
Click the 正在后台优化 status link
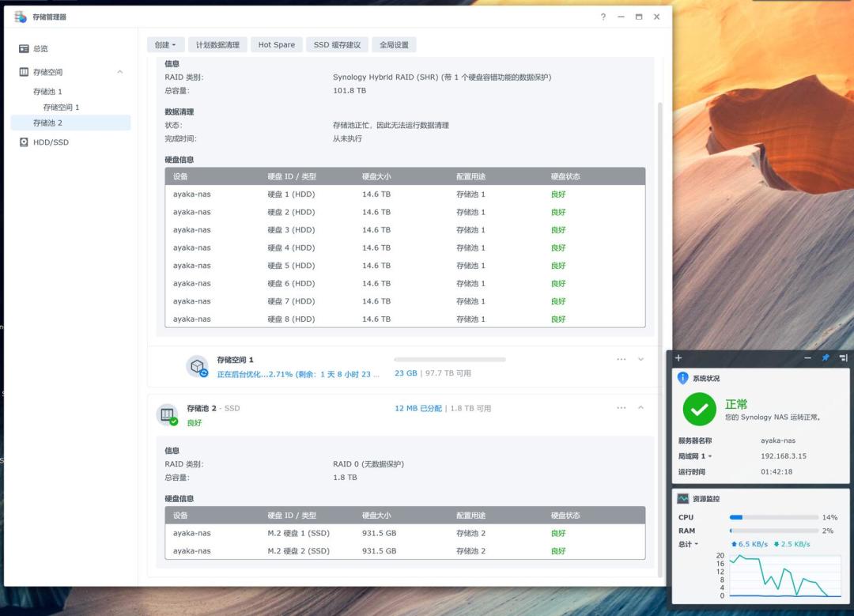point(298,374)
